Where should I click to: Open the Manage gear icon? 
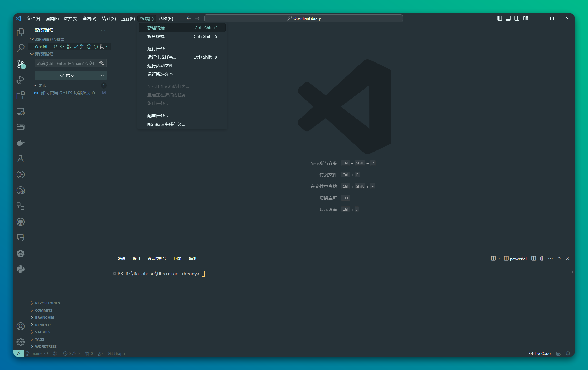click(x=21, y=342)
